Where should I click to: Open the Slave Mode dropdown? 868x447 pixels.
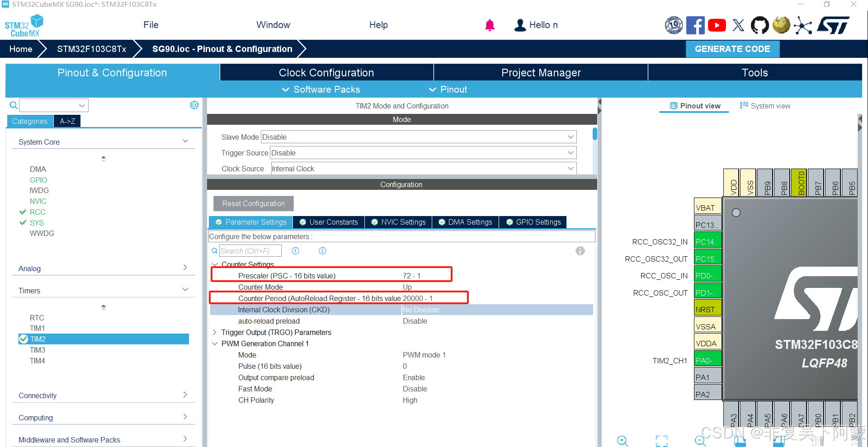(x=419, y=137)
